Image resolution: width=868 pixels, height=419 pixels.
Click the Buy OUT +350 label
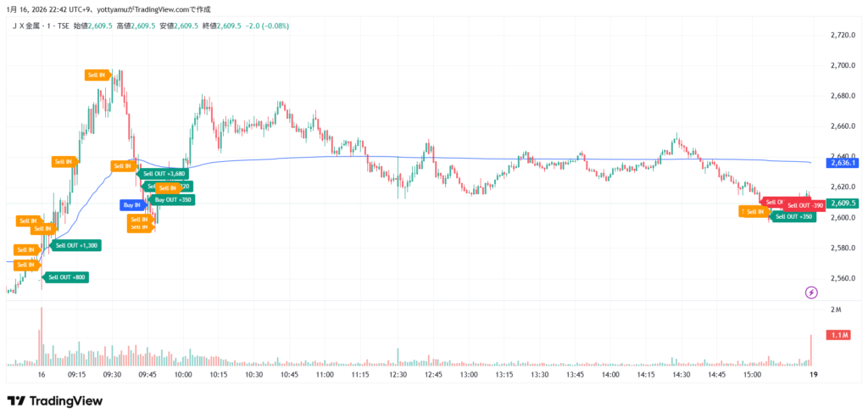(x=173, y=200)
